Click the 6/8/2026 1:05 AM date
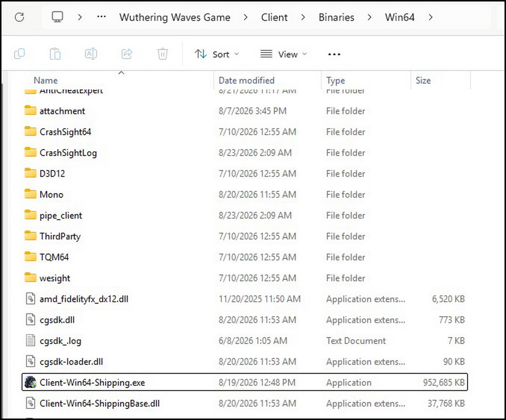Screen dimensions: 506x420 (253, 341)
